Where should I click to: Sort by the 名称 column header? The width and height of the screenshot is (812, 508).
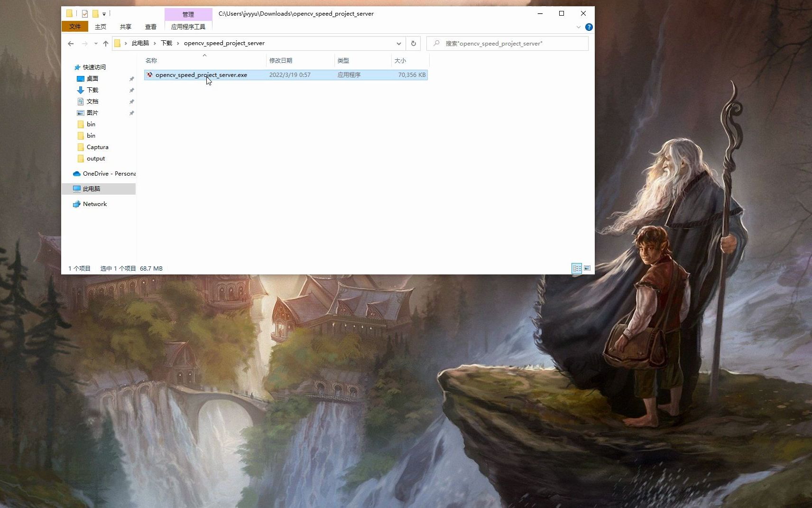point(204,60)
